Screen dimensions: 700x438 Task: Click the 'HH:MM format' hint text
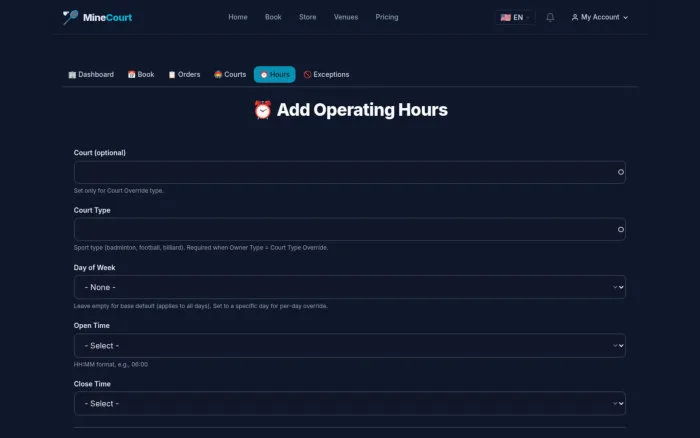[111, 364]
